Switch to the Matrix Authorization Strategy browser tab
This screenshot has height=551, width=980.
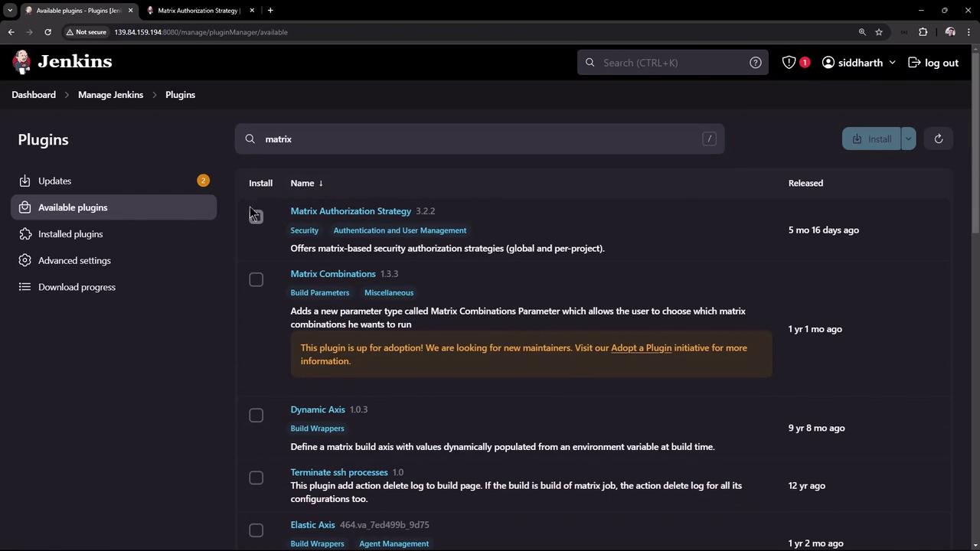point(199,11)
